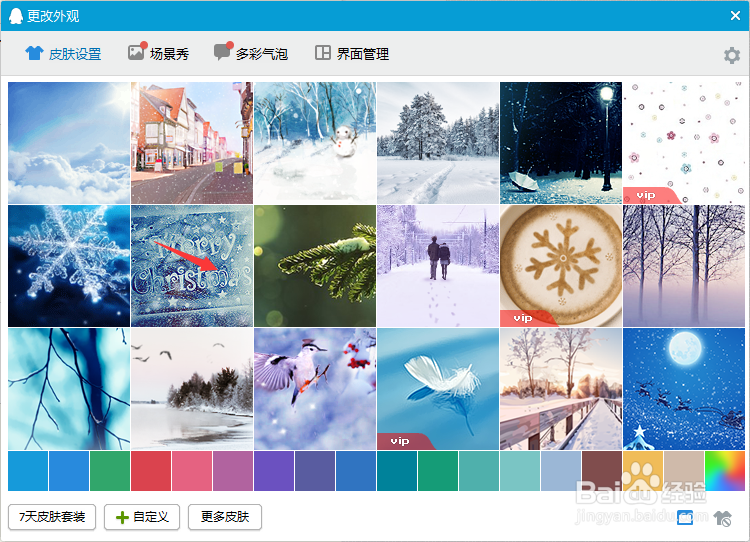Select the orange-yellow color swatch
The width and height of the screenshot is (750, 542).
tap(642, 471)
